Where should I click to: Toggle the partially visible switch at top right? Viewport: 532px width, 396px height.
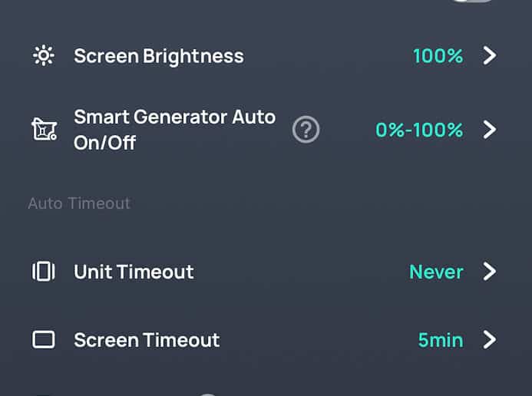pos(472,1)
